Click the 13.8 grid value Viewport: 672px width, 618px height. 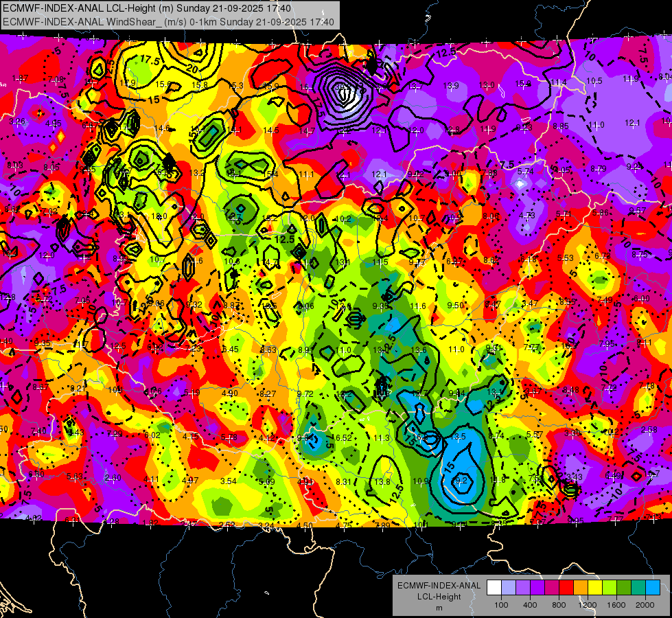pyautogui.click(x=382, y=481)
